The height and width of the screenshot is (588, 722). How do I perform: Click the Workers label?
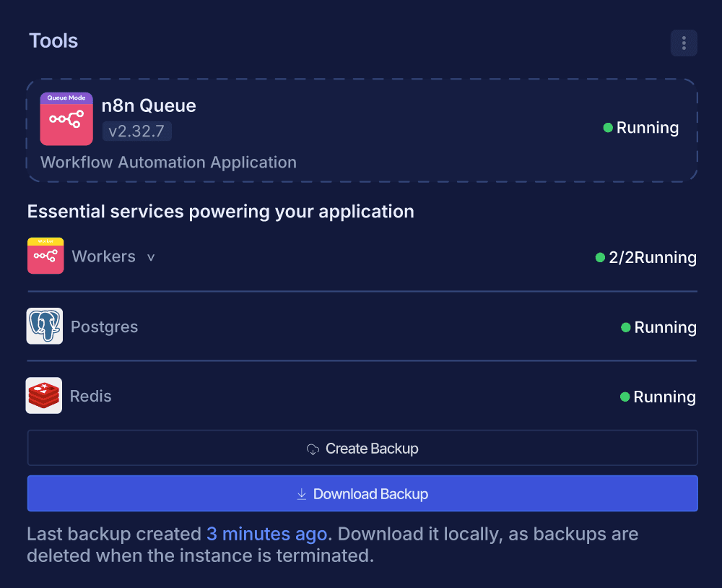pos(103,256)
